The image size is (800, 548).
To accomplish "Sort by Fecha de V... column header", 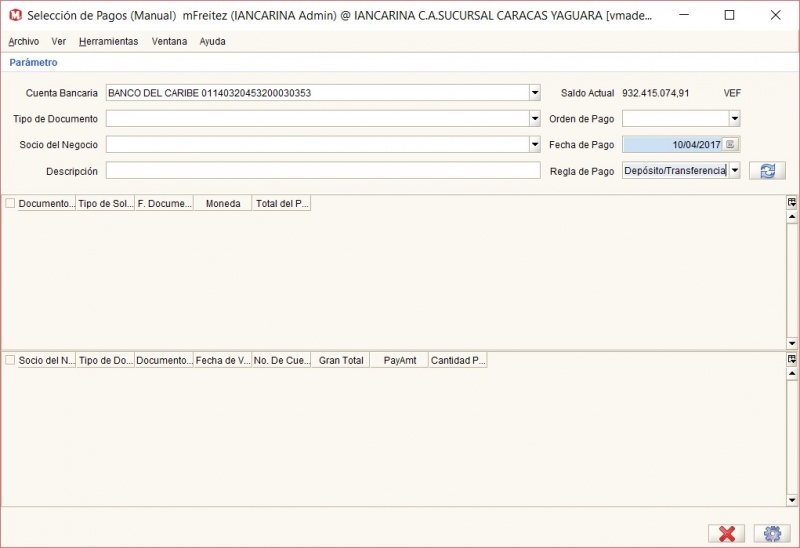I will (222, 360).
